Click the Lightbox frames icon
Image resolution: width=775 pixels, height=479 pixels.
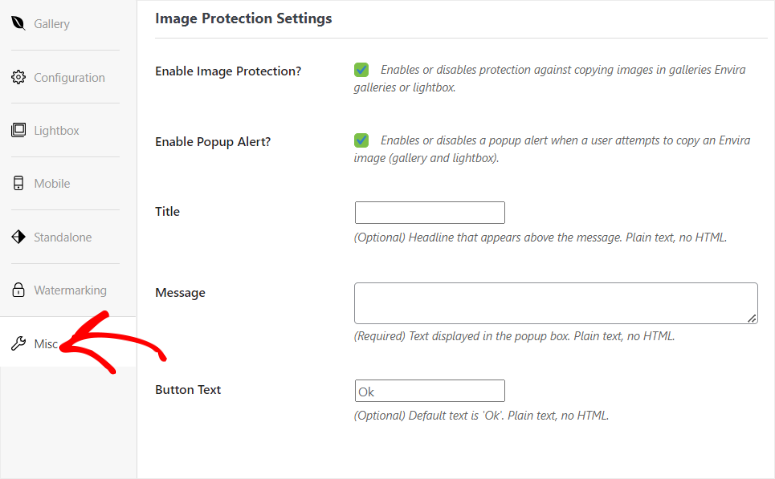coord(18,131)
